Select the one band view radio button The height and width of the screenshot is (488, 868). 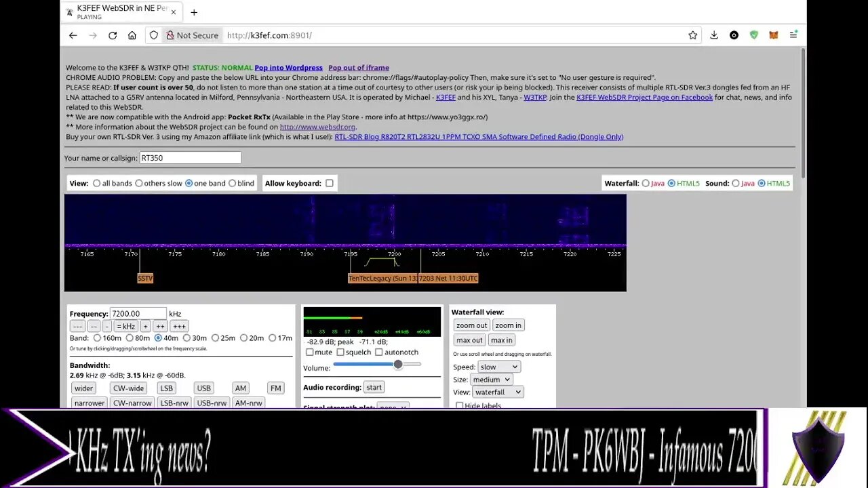[189, 183]
